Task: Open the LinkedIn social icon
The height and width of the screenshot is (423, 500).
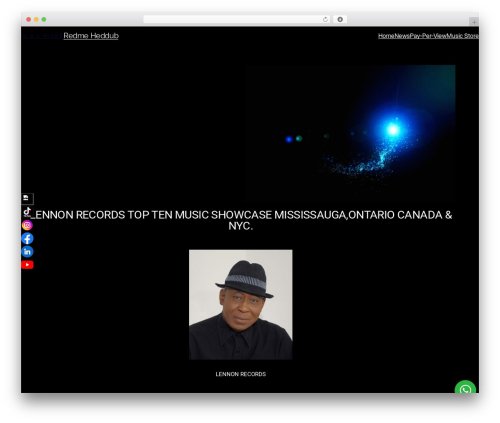Action: 27,252
